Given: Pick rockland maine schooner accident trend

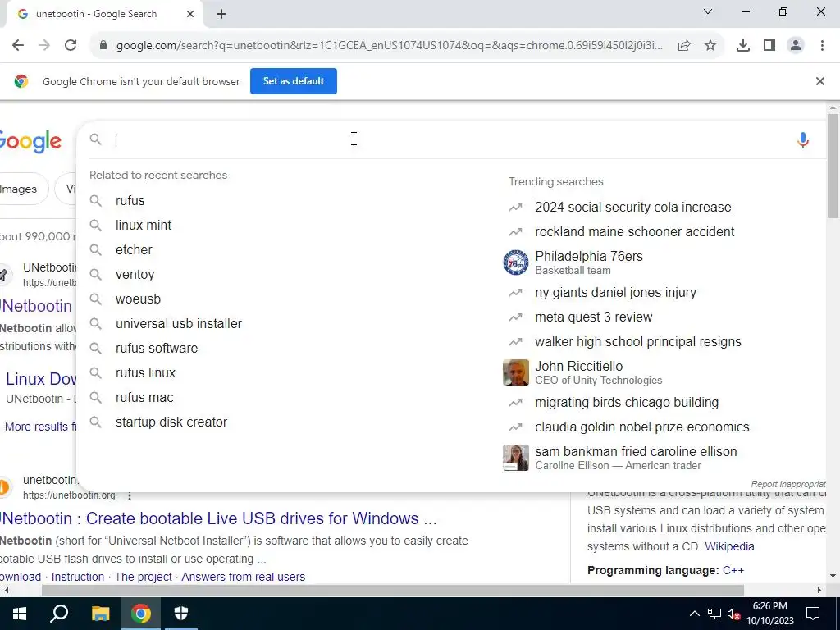Looking at the screenshot, I should [x=635, y=231].
